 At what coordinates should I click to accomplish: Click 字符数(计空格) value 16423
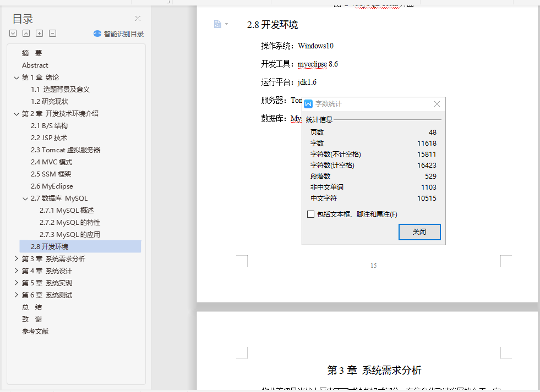(427, 165)
